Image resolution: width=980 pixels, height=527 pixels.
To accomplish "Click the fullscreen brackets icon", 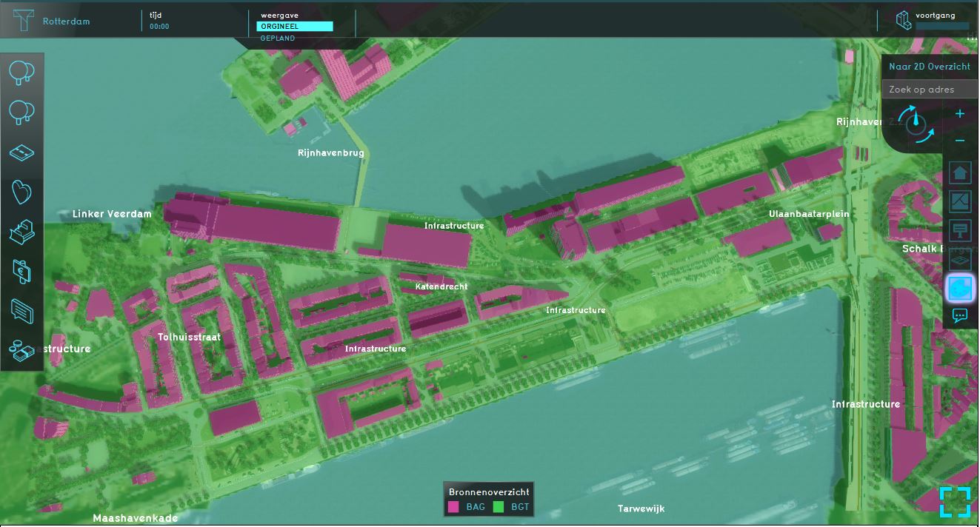I will pos(955,502).
